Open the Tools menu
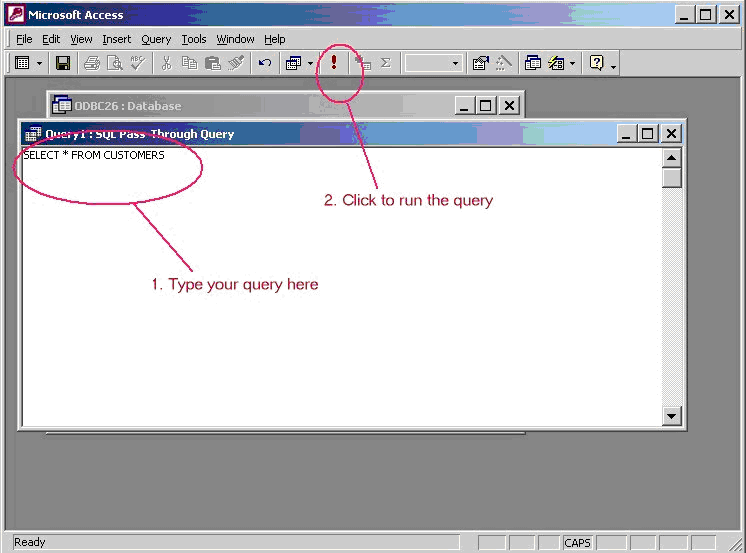This screenshot has width=746, height=553. click(194, 39)
